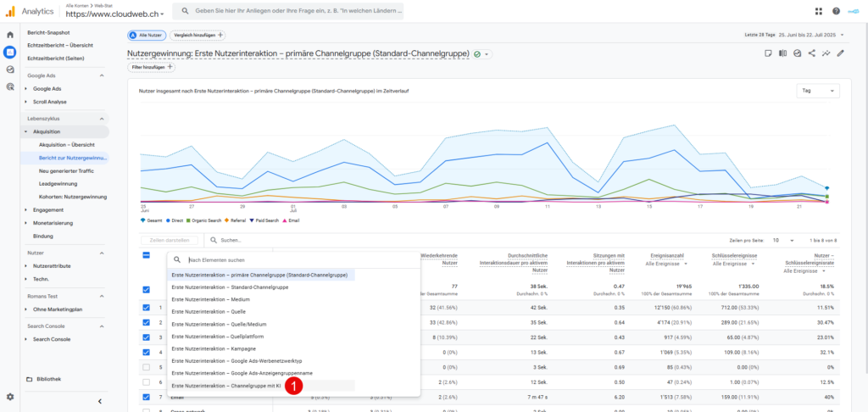The image size is (868, 412).
Task: Open the Admin settings gear icon
Action: (10, 397)
